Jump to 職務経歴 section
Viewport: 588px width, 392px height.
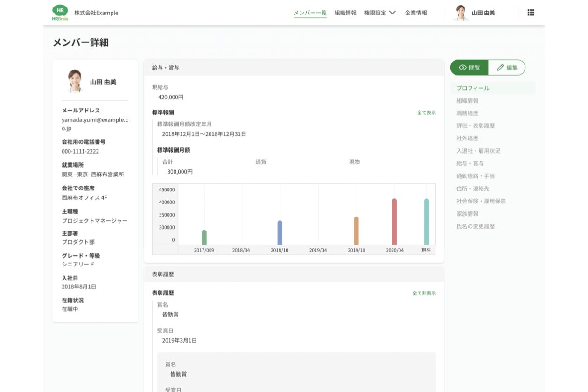467,113
